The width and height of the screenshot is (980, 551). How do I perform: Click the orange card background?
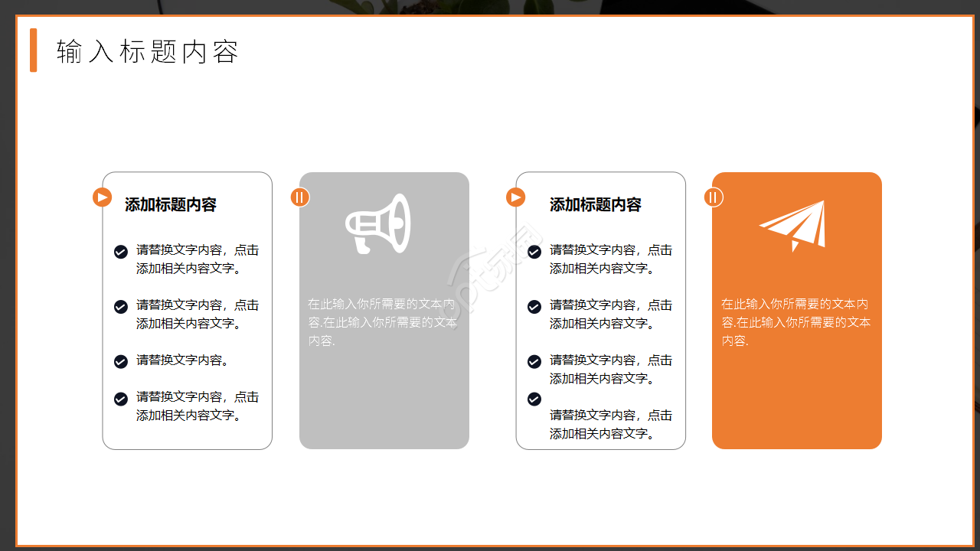(796, 398)
